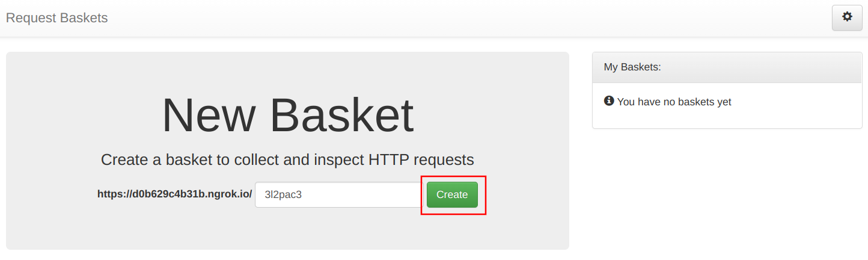Click the word 'Basket' in the large heading
The width and height of the screenshot is (868, 260).
(341, 115)
